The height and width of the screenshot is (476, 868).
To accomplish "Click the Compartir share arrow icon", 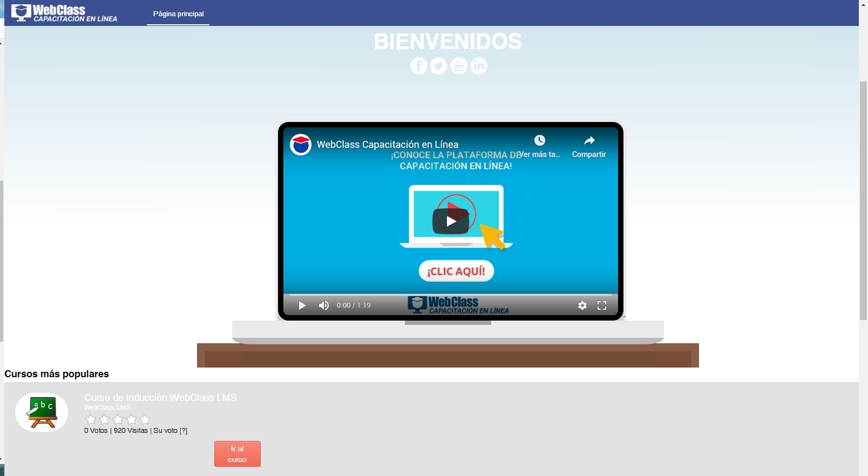I will (x=589, y=140).
